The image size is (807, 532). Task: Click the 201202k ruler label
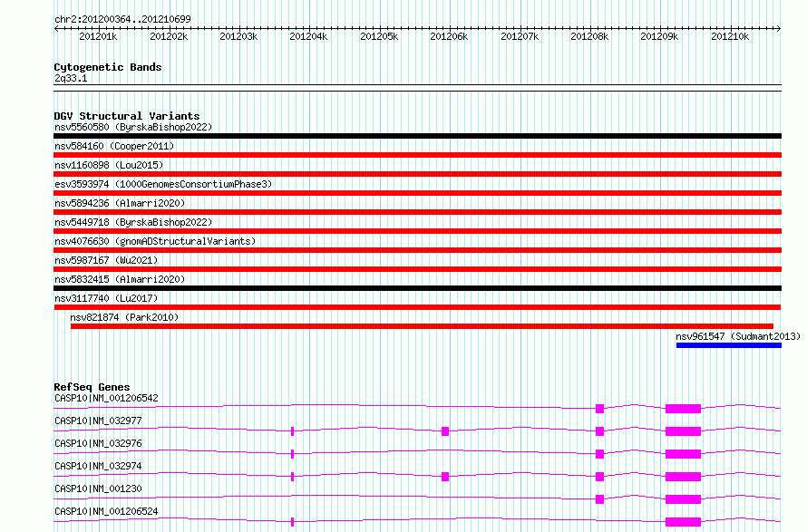169,36
